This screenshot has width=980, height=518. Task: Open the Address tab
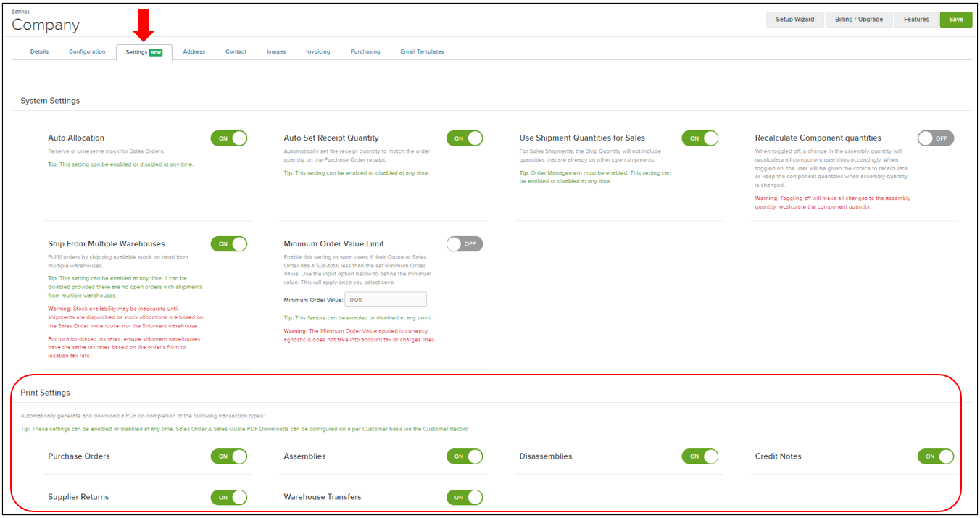click(194, 51)
